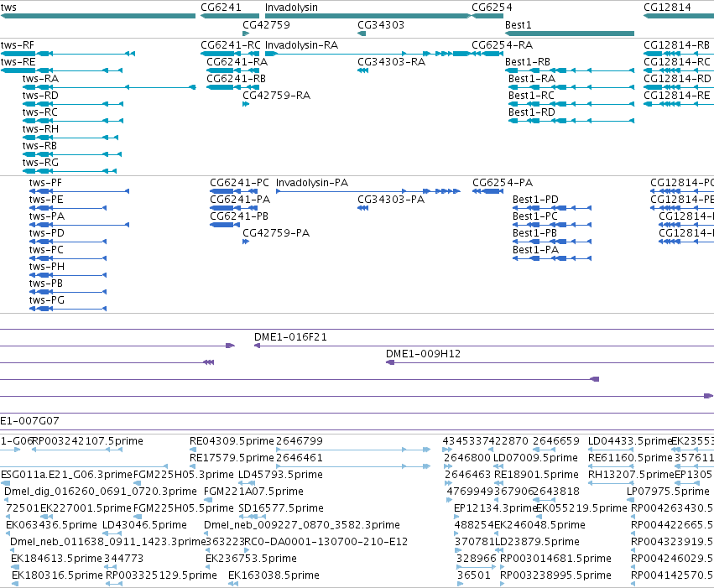Select EST Dmel_dig_016260_0691_0720.3prime
This screenshot has width=714, height=588.
tap(101, 492)
